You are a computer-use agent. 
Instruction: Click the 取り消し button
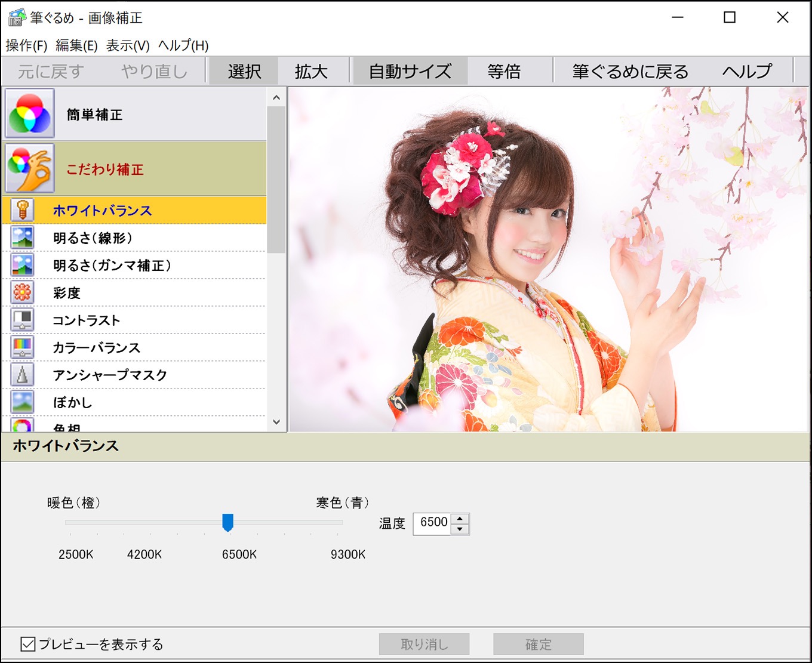pos(424,645)
